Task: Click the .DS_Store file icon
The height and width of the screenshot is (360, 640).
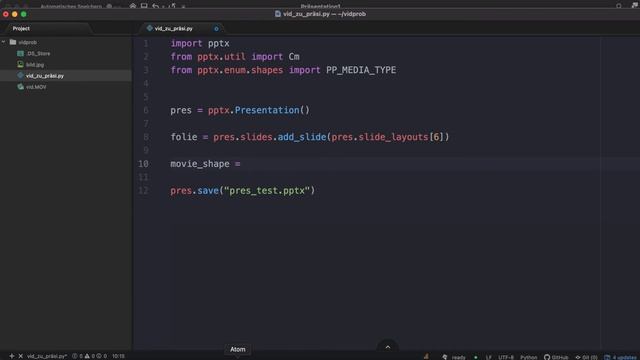Action: pyautogui.click(x=20, y=53)
